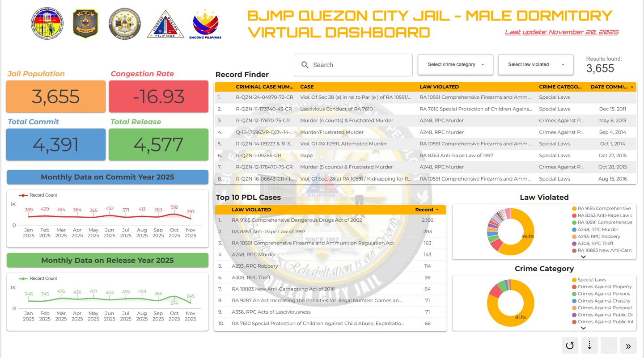Image resolution: width=644 pixels, height=358 pixels.
Task: Sort Top 10 table by Record column
Action: (x=424, y=210)
